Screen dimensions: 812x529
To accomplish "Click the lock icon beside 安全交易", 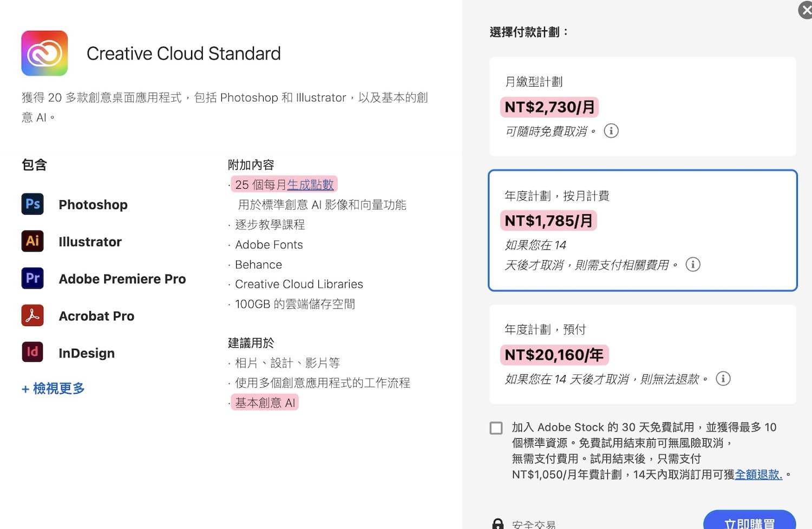I will pos(498,522).
